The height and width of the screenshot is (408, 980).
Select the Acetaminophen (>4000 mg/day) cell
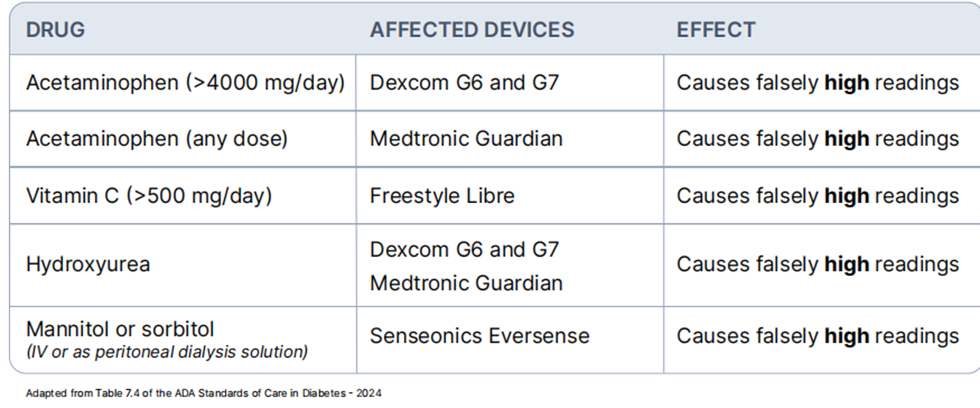tap(185, 83)
